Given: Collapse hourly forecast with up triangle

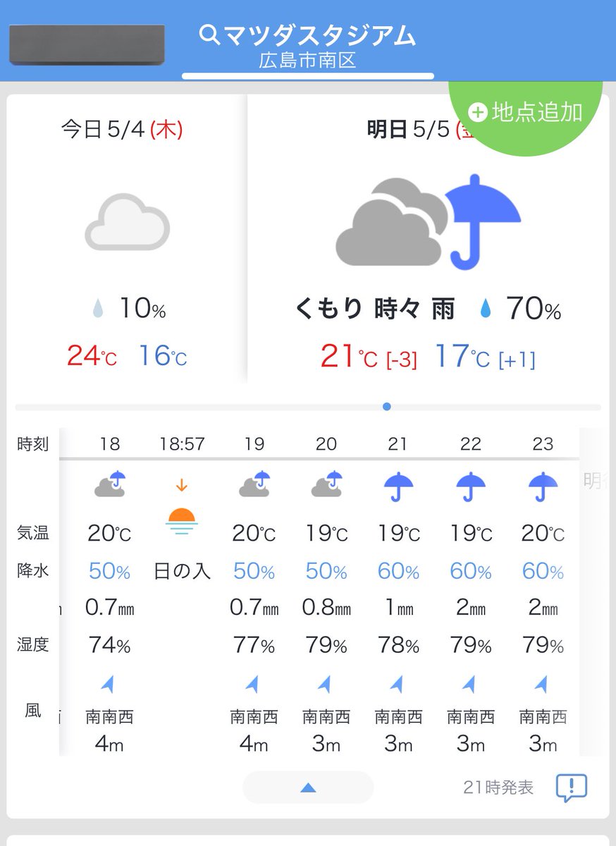Looking at the screenshot, I should click(308, 787).
